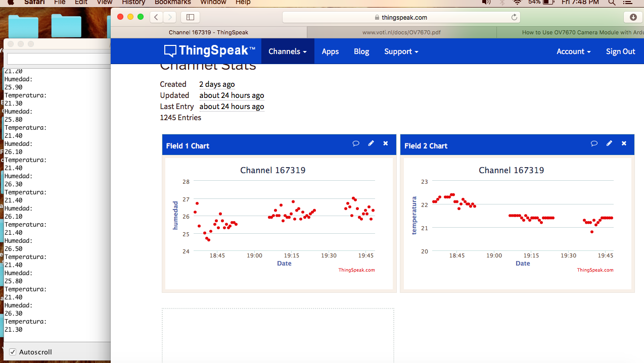
Task: Open the Channels dropdown menu
Action: pos(287,51)
